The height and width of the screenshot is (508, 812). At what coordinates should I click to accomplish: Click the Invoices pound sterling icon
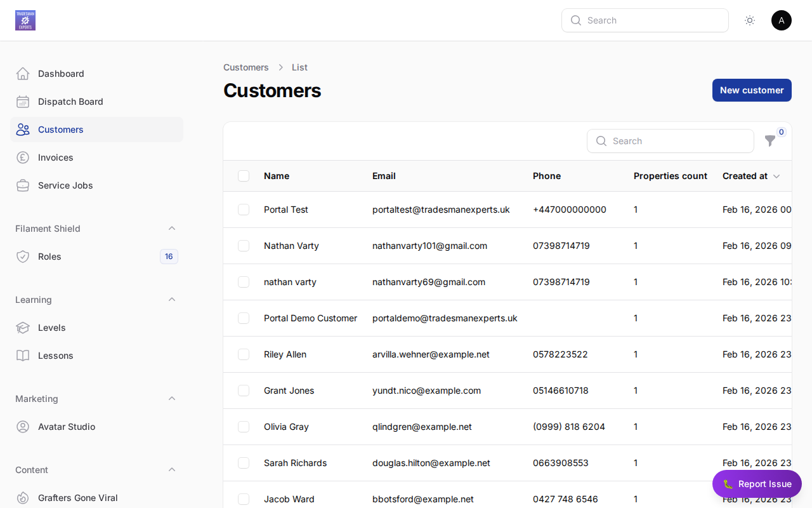pyautogui.click(x=23, y=157)
